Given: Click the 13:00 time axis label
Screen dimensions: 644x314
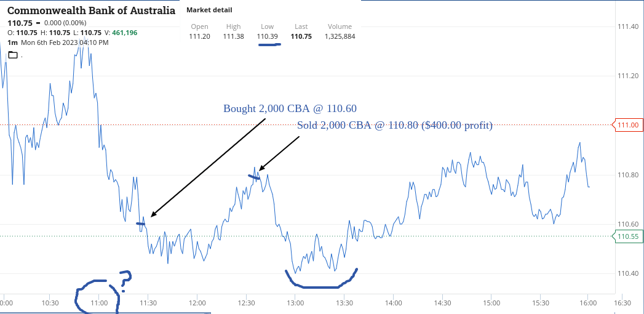Looking at the screenshot, I should point(295,303).
